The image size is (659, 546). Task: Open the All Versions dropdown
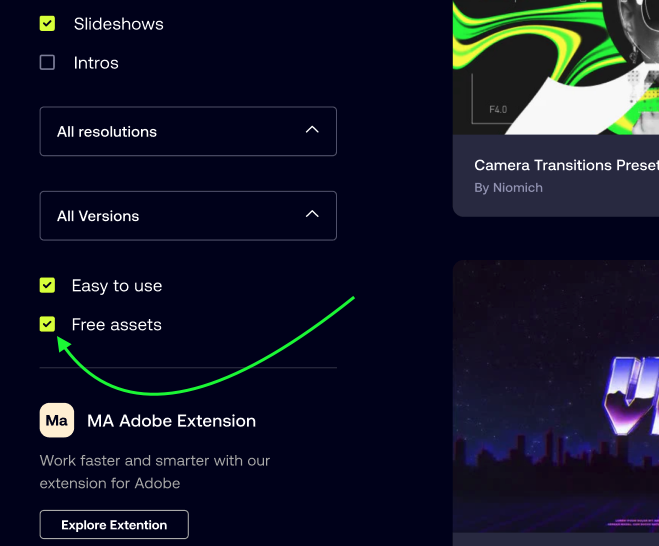(188, 216)
